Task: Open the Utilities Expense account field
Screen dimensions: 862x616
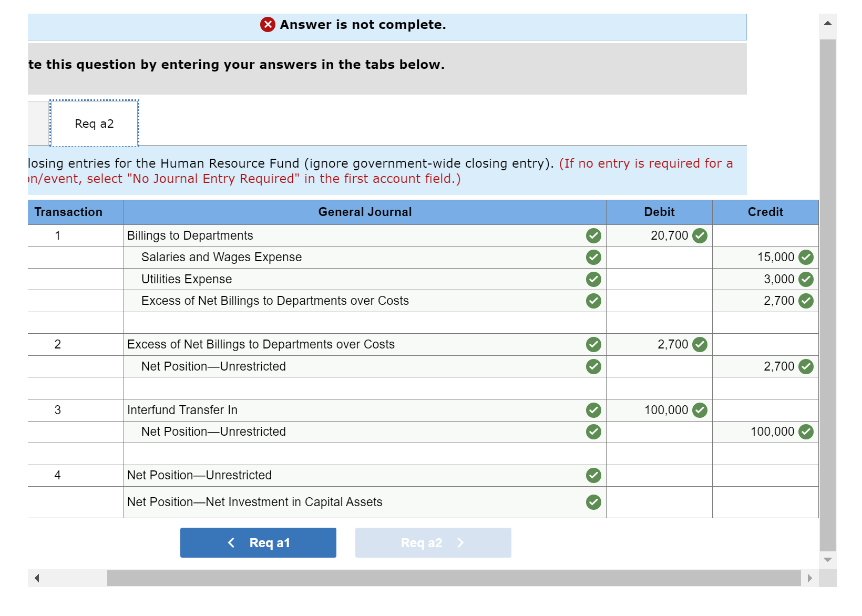Action: (365, 279)
